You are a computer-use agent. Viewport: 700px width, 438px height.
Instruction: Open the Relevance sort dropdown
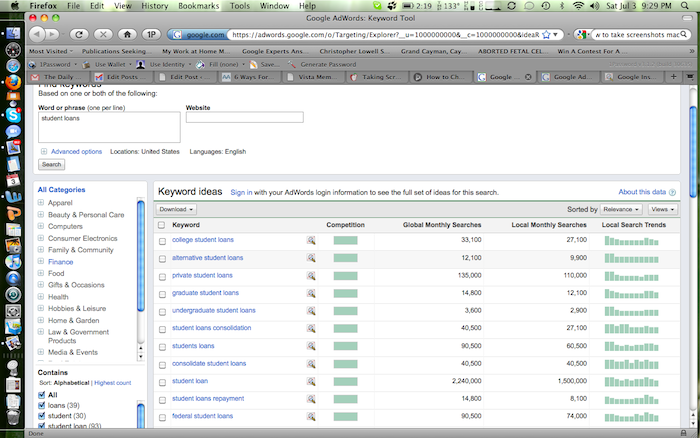(621, 209)
